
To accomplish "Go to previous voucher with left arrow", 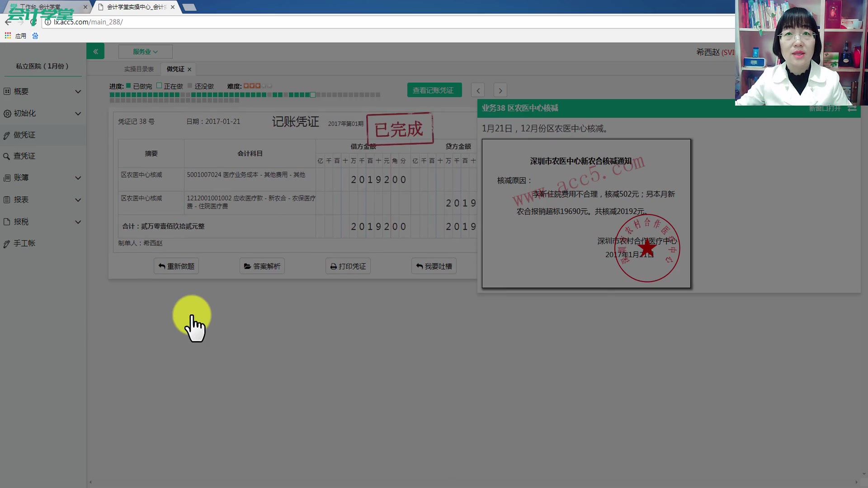I will point(478,90).
